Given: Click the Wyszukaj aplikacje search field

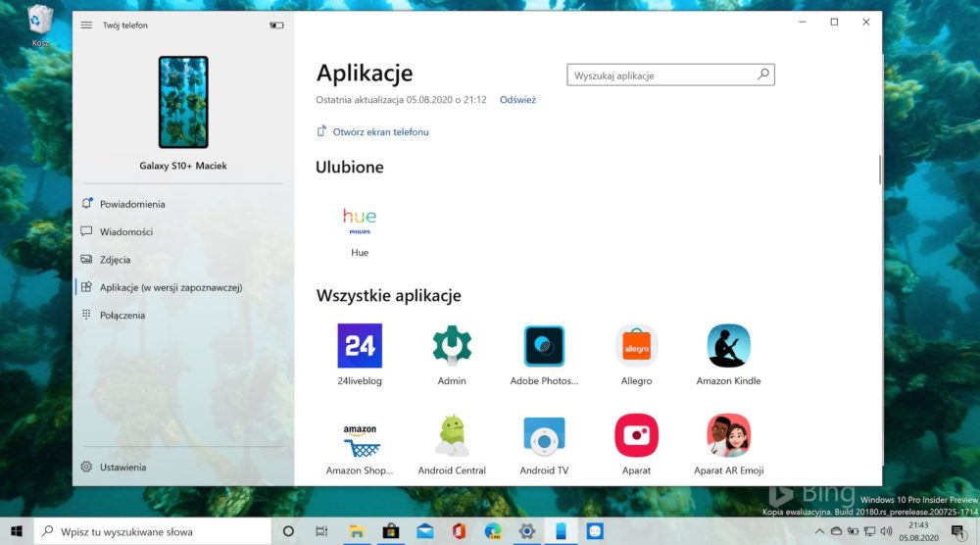Looking at the screenshot, I should [670, 75].
